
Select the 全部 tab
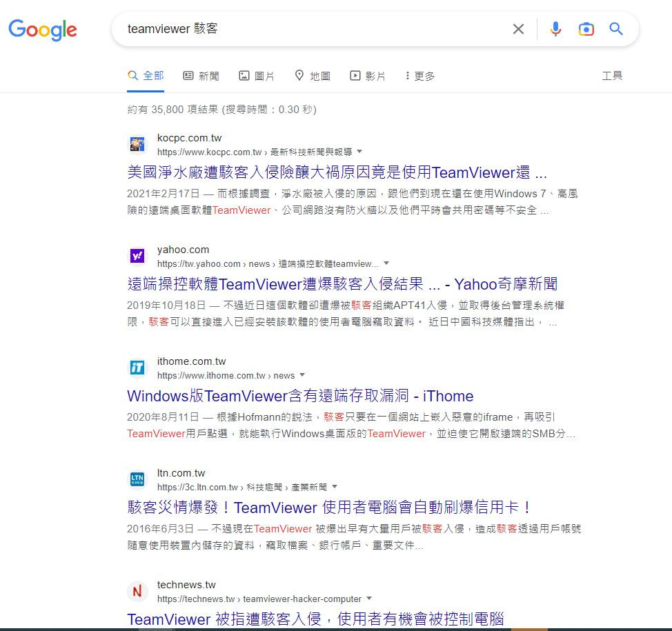click(146, 76)
